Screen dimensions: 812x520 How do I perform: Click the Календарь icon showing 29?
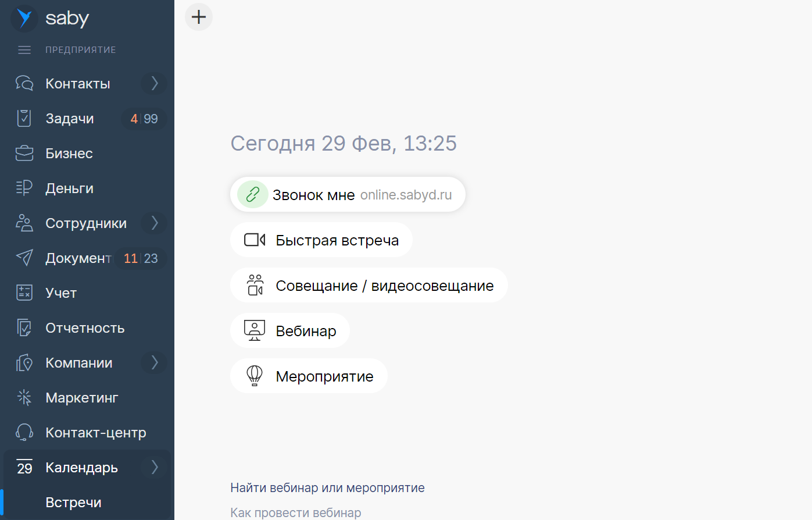pyautogui.click(x=24, y=467)
